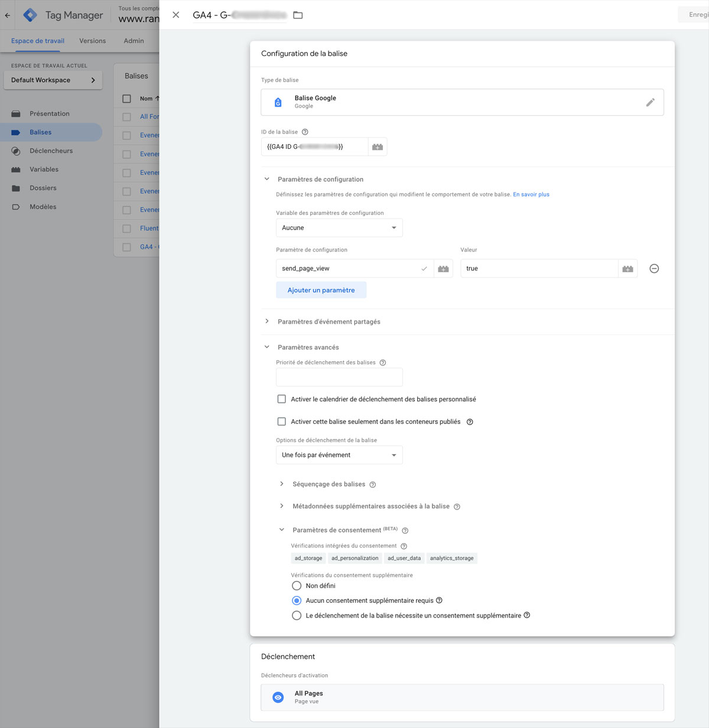Follow the En savoir plus link
Viewport: 709px width, 728px height.
pyautogui.click(x=531, y=194)
